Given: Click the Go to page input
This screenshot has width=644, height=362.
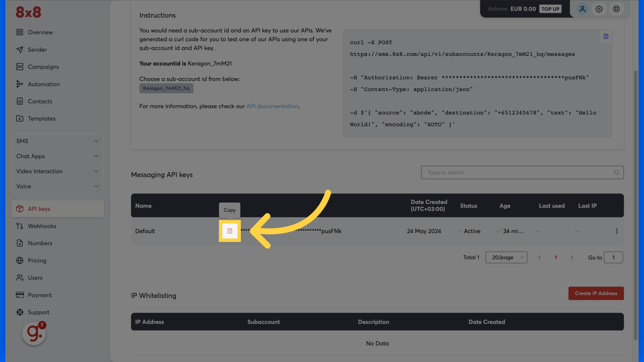Looking at the screenshot, I should (613, 257).
